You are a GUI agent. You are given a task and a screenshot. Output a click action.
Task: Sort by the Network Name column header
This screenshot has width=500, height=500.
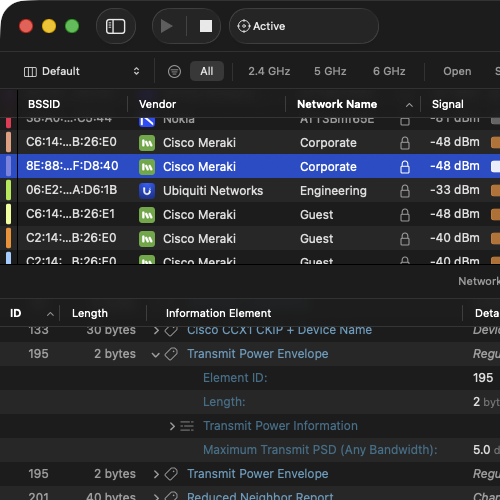coord(337,104)
